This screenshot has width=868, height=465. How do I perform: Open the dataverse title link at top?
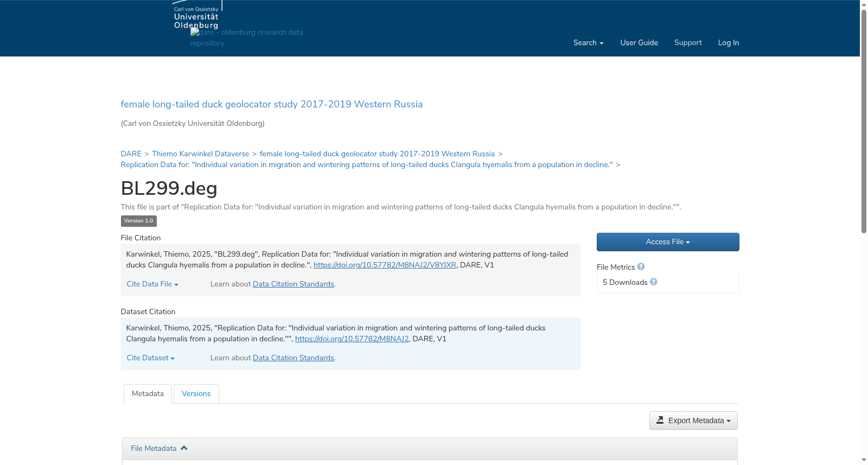[271, 104]
